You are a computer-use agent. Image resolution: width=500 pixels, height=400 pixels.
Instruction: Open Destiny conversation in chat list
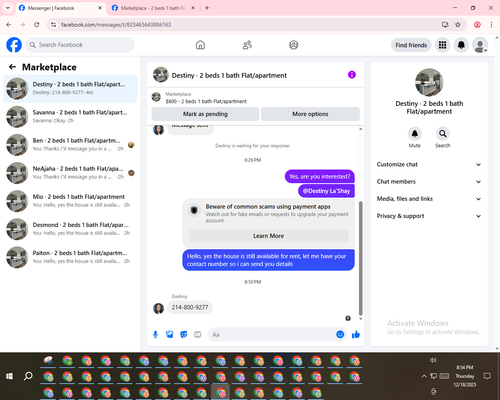point(70,89)
